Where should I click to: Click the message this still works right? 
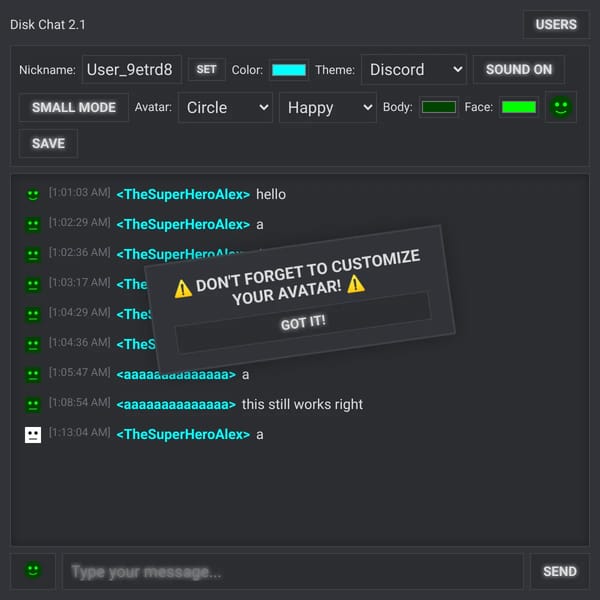pos(302,404)
